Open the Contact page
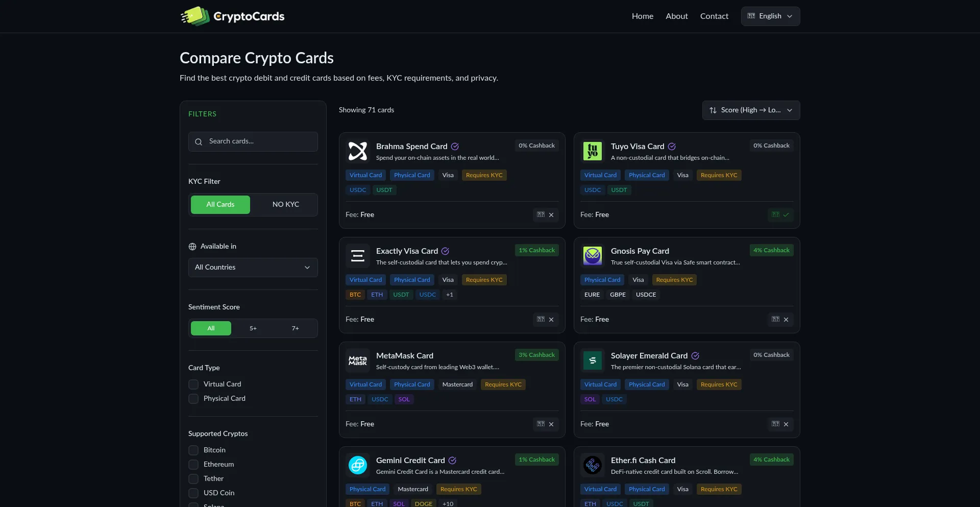This screenshot has width=980, height=507. (x=714, y=16)
